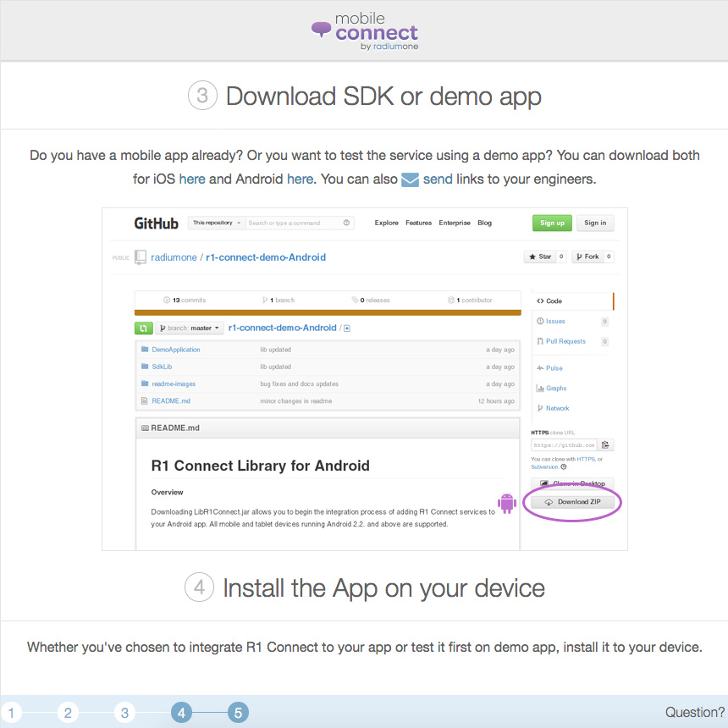The width and height of the screenshot is (728, 728).
Task: Click the GitHub logo in the screenshot
Action: [156, 223]
